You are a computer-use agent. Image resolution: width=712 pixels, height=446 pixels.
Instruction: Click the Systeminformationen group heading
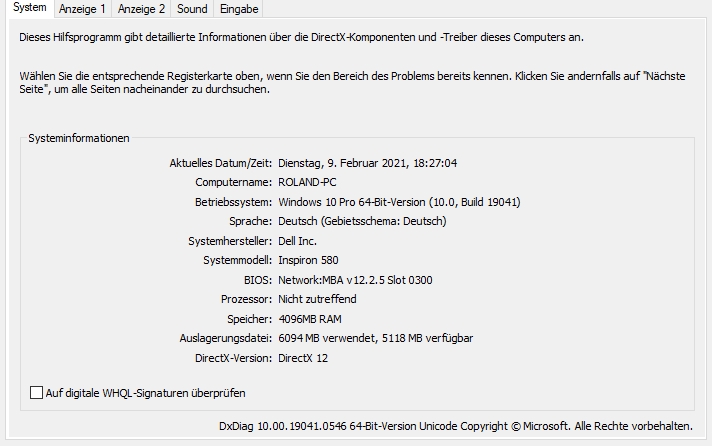(x=79, y=138)
